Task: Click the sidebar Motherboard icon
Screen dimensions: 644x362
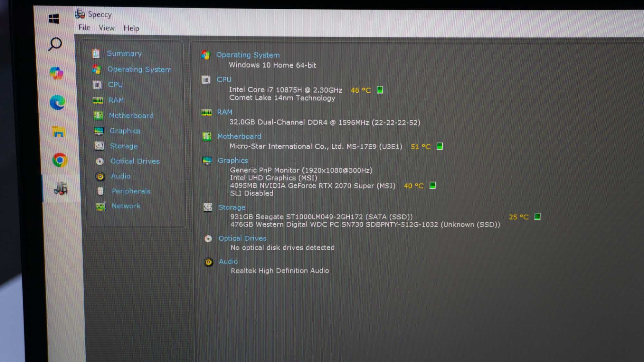Action: pyautogui.click(x=98, y=116)
